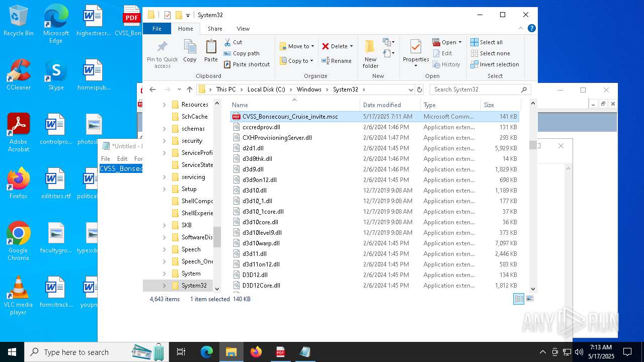
Task: Click the file list vertical scrollbar thumb
Action: click(533, 145)
